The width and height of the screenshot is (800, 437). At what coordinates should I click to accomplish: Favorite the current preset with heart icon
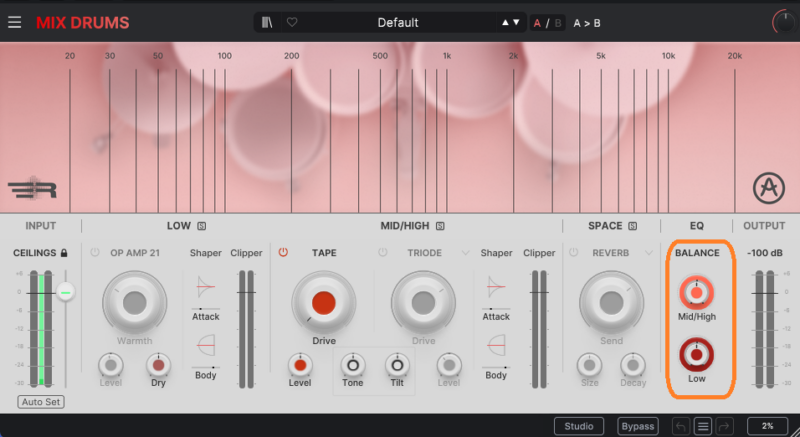(x=292, y=22)
